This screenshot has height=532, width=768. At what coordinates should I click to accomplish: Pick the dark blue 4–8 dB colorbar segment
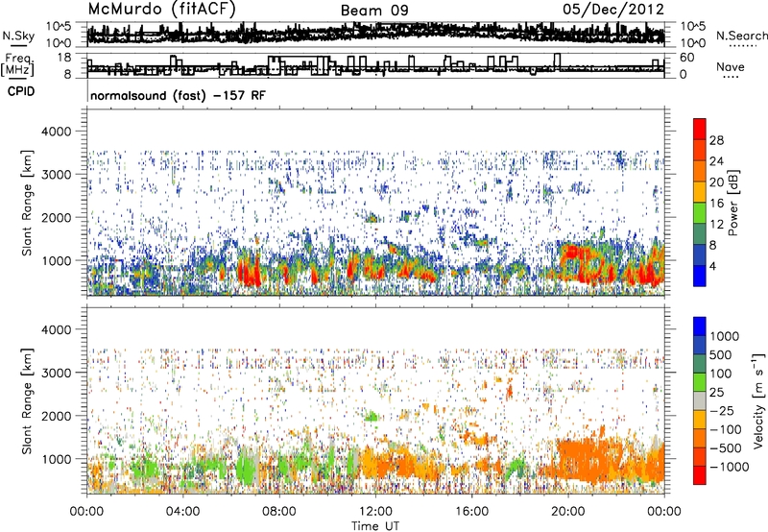(x=700, y=254)
